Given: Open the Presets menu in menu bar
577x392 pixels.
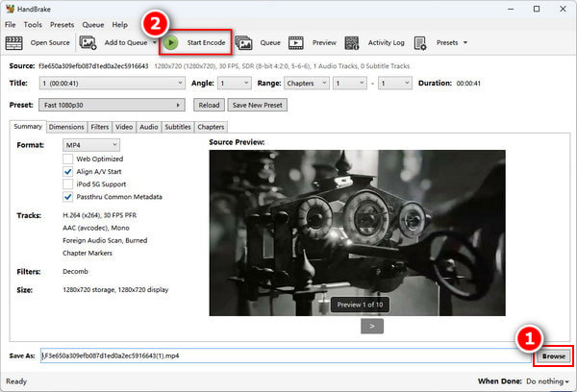Looking at the screenshot, I should [63, 25].
